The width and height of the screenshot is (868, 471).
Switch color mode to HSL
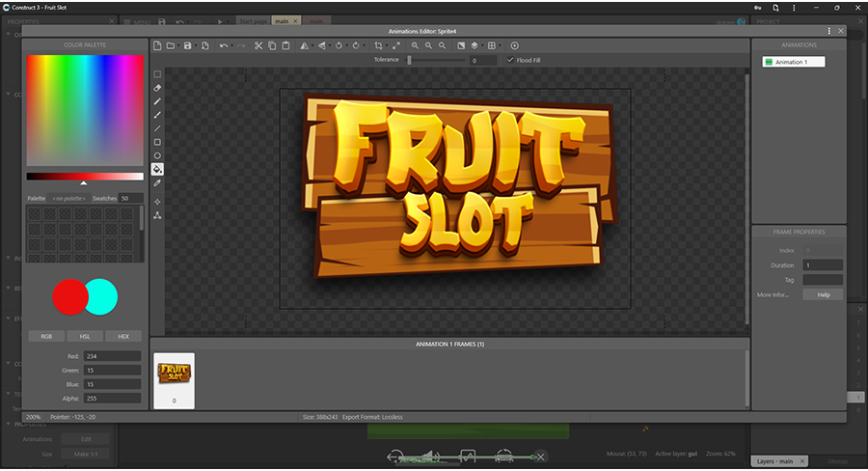[85, 336]
